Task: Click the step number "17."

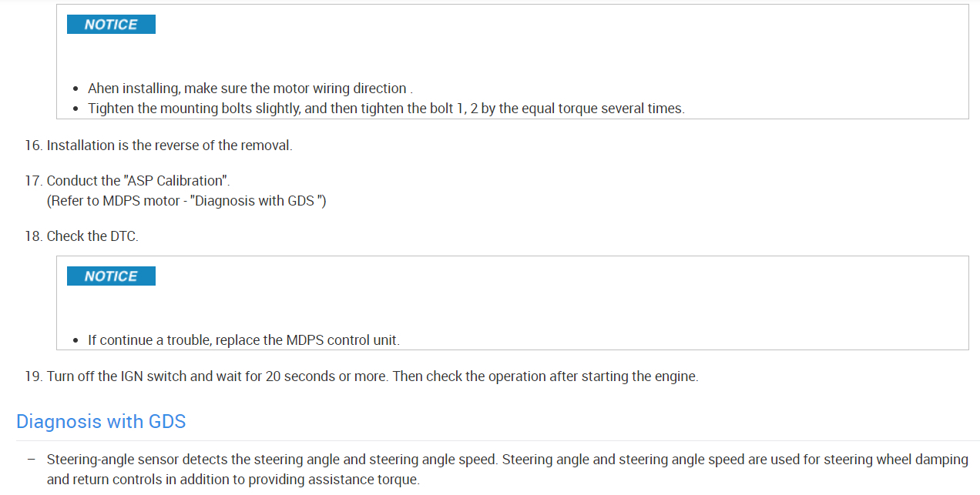Action: (x=33, y=181)
